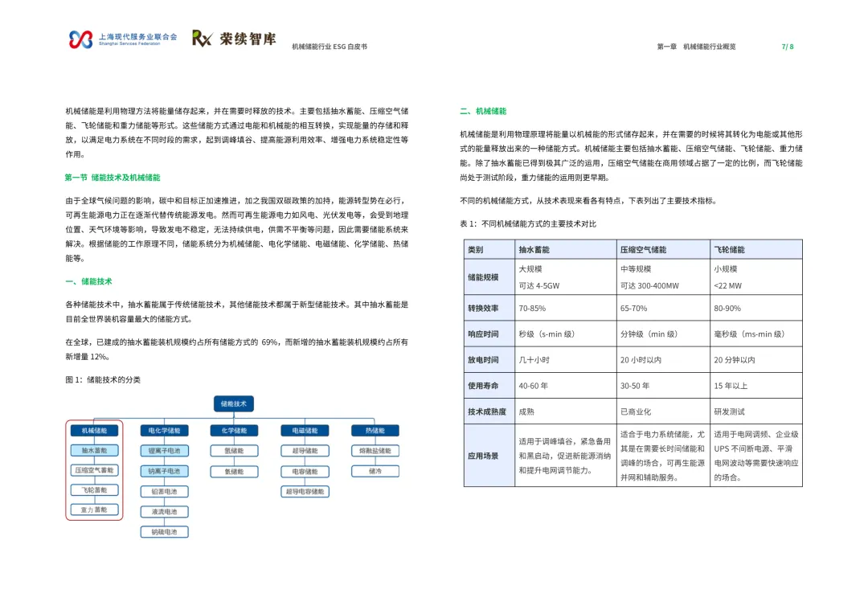Screen dimensions: 868x614
Task: Click the Shanghai Services Federation logo
Action: [123, 39]
